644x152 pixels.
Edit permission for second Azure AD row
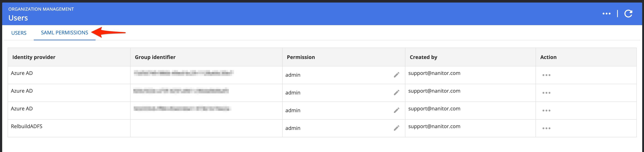point(396,92)
